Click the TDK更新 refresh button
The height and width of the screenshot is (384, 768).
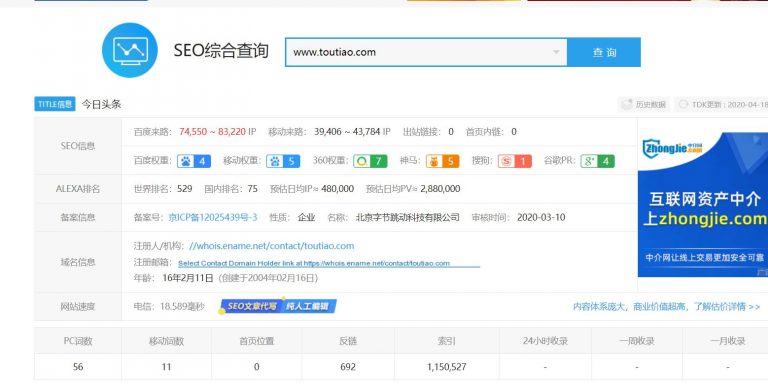coord(721,104)
